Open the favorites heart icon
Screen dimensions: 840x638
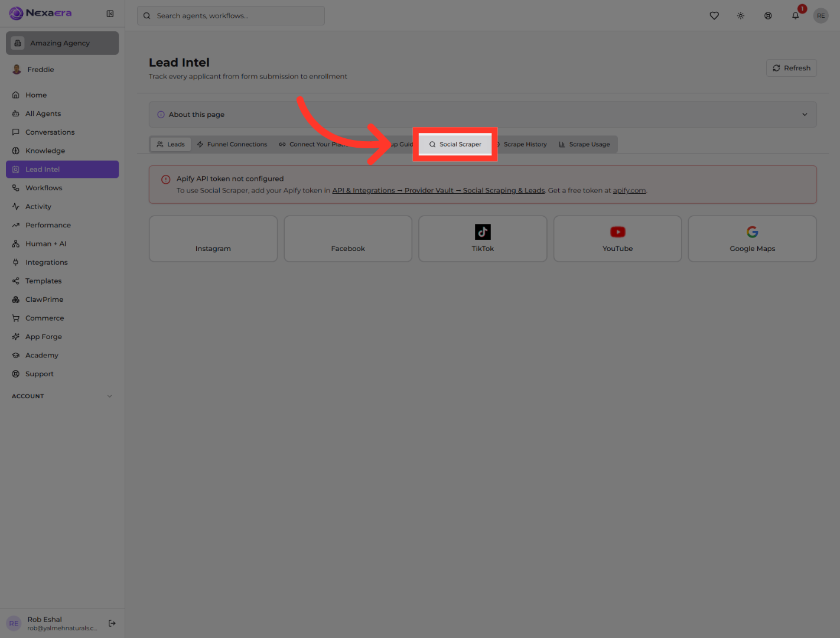714,16
